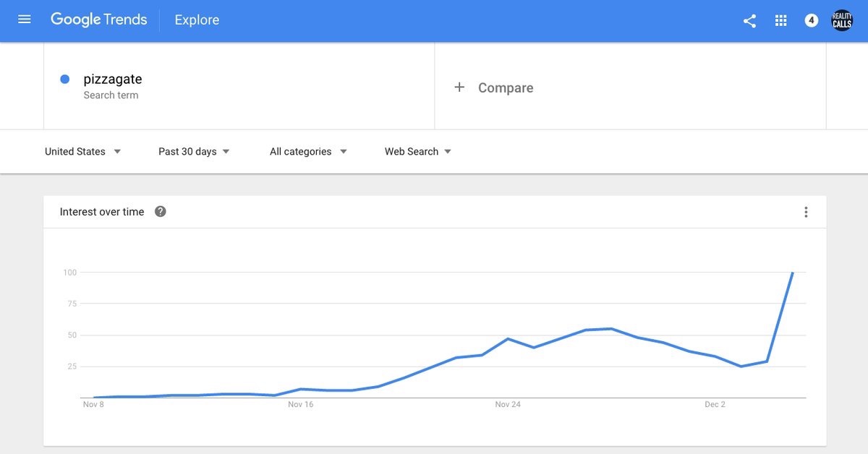Expand the All categories dropdown
Image resolution: width=868 pixels, height=454 pixels.
pos(308,152)
